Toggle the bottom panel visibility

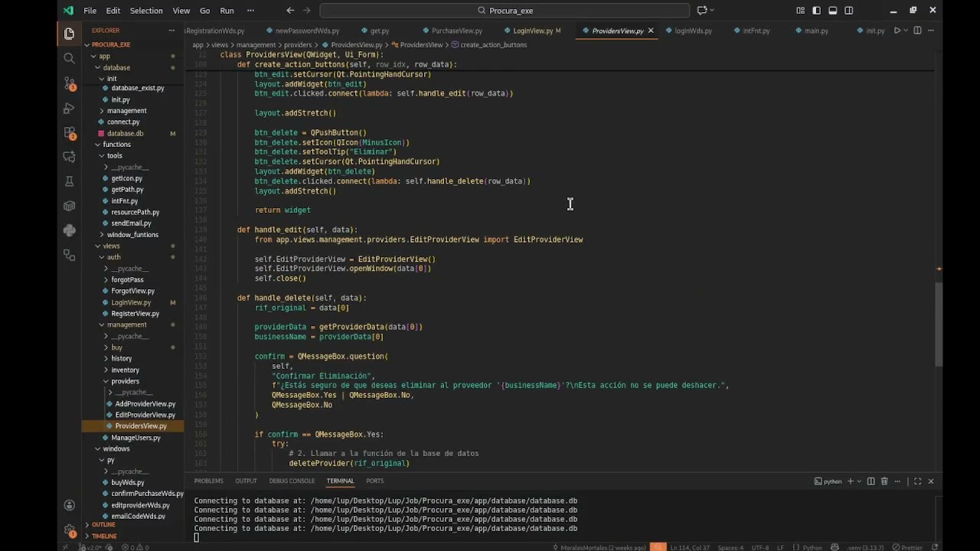(x=832, y=11)
